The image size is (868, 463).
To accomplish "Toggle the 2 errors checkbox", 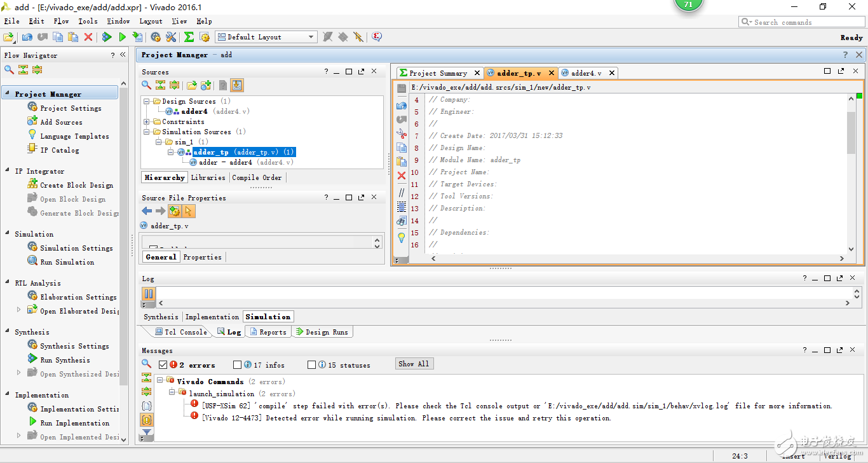I will pyautogui.click(x=163, y=365).
